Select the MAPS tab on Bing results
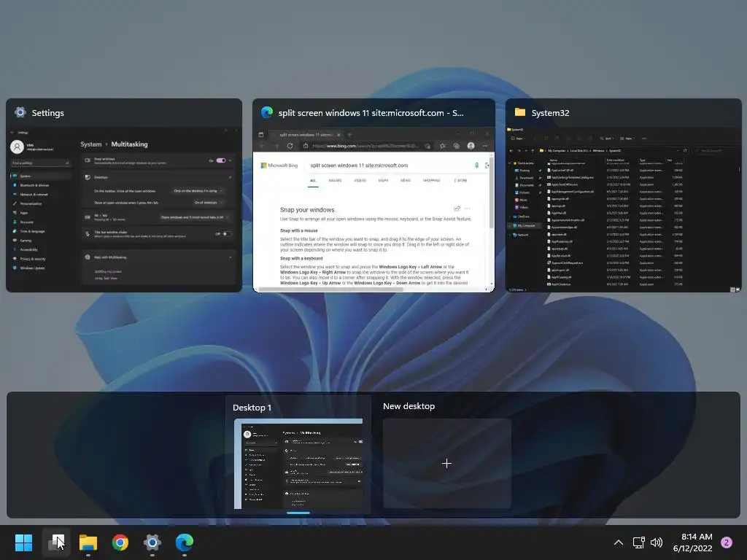The image size is (747, 560). coord(383,181)
